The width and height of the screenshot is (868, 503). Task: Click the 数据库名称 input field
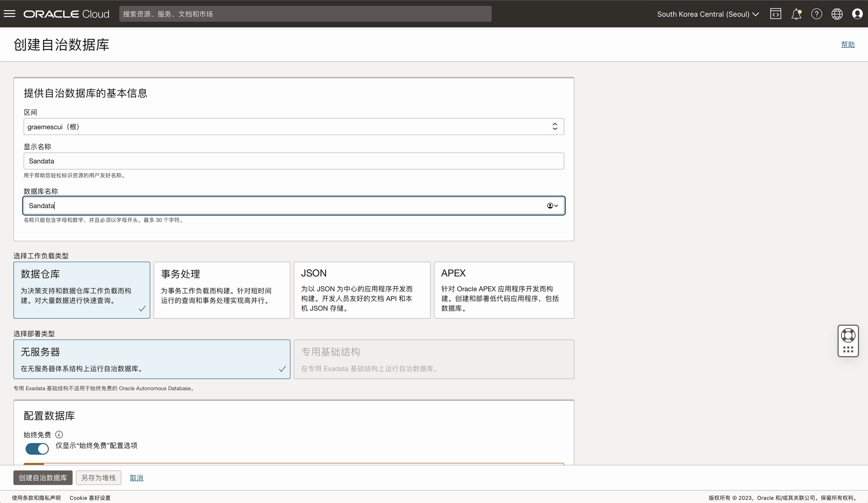[x=294, y=206]
